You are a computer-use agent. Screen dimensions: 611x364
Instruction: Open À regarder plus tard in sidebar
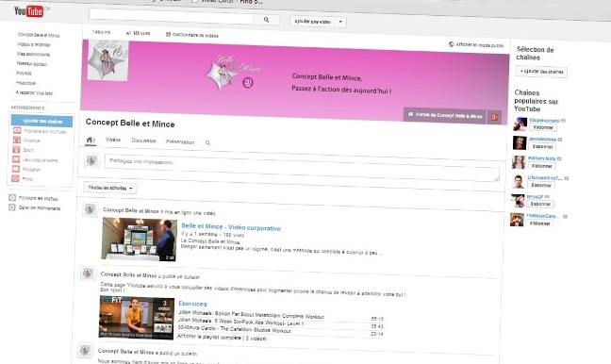(x=34, y=92)
